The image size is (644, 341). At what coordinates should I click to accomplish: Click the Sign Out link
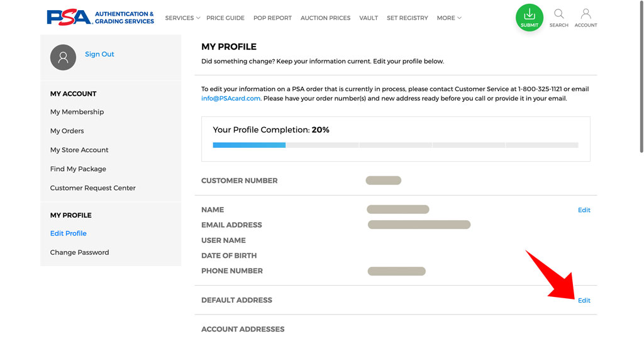tap(99, 54)
